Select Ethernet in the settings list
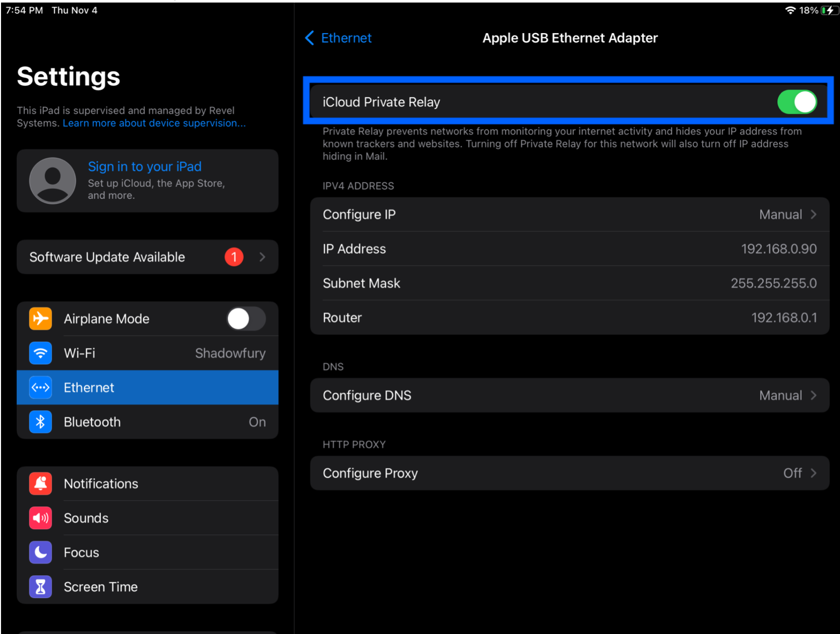Viewport: 840px width, 634px height. 148,388
